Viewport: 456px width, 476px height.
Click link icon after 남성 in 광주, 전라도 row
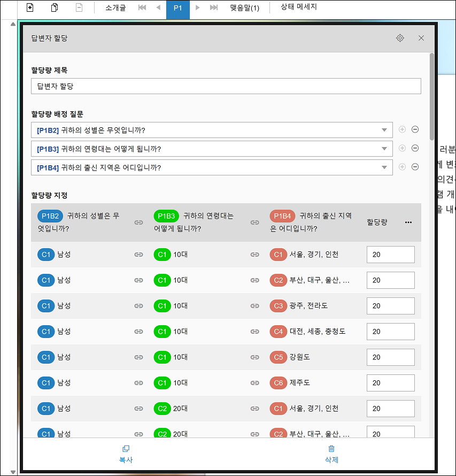pos(138,306)
